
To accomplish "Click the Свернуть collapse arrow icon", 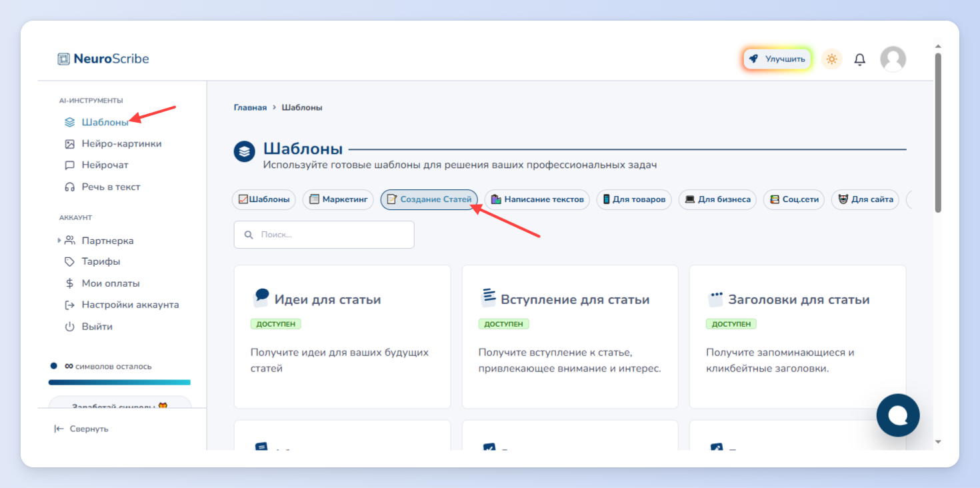I will (x=59, y=429).
